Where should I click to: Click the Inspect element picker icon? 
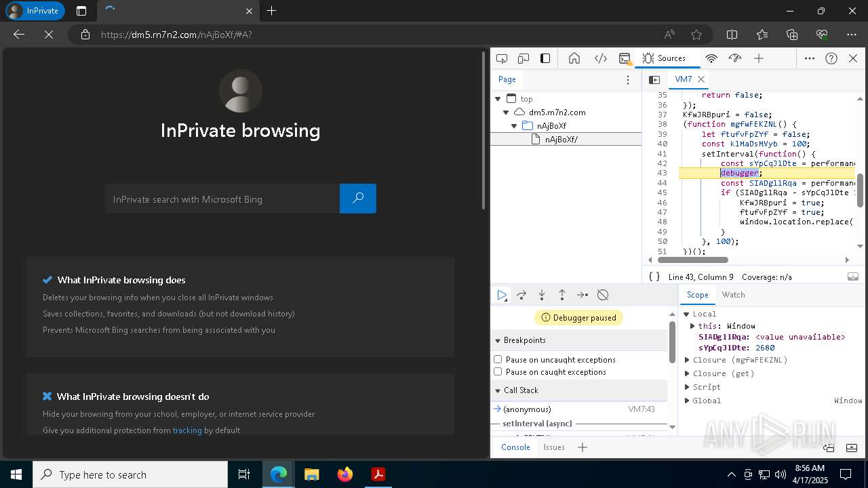(502, 58)
